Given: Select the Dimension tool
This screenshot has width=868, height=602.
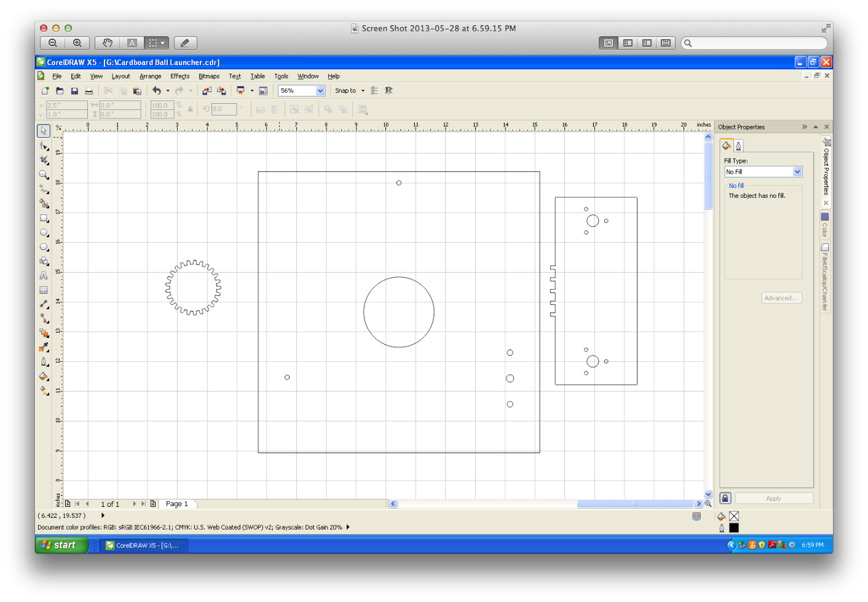Looking at the screenshot, I should coord(44,304).
